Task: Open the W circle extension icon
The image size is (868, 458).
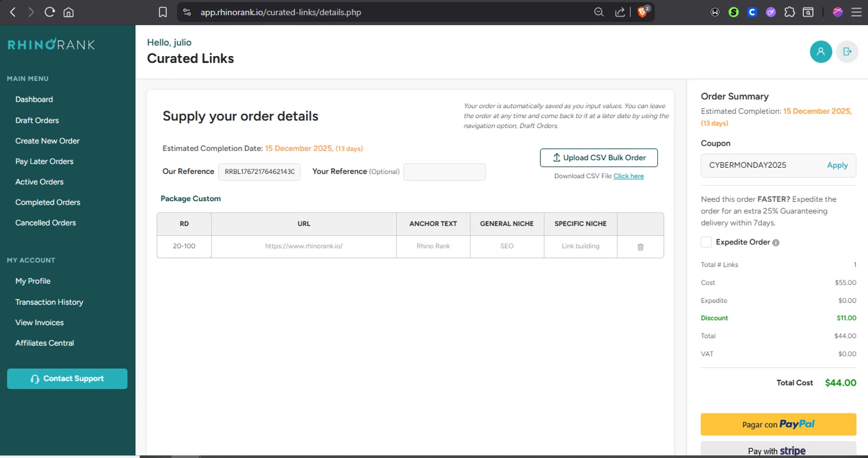Action: coord(715,12)
